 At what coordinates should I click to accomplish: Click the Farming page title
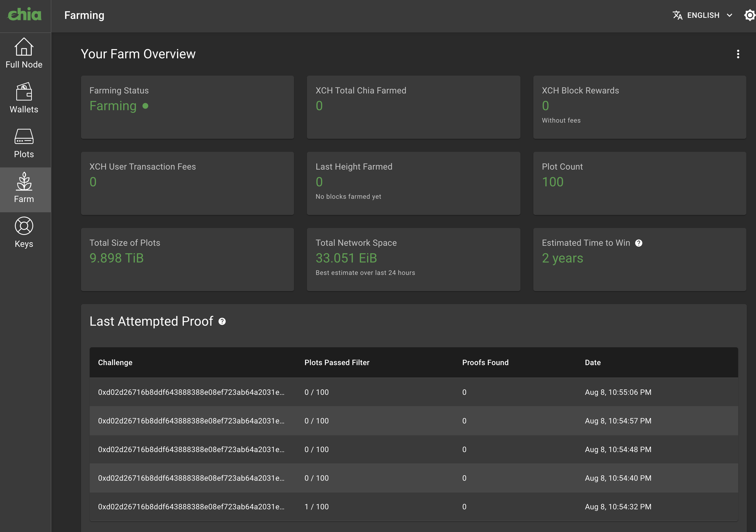(84, 15)
